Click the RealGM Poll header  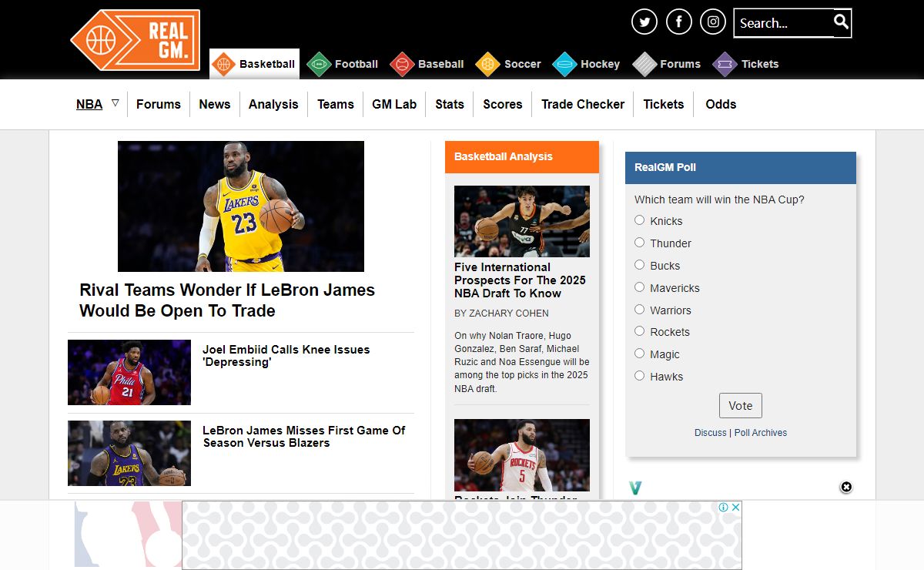(x=741, y=167)
